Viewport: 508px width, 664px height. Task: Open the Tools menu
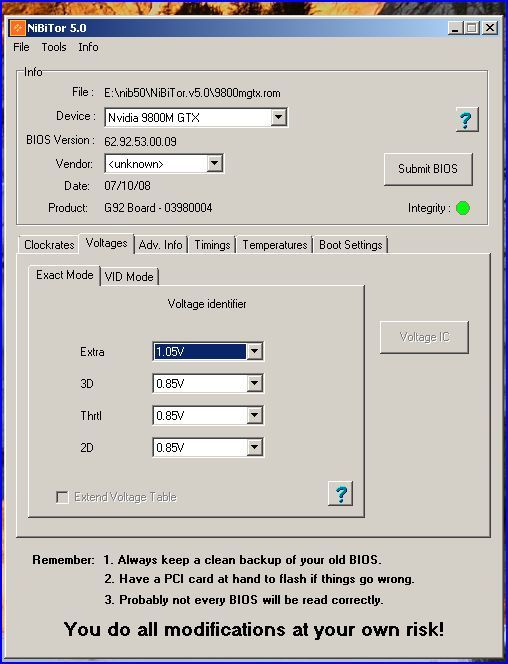(x=54, y=47)
